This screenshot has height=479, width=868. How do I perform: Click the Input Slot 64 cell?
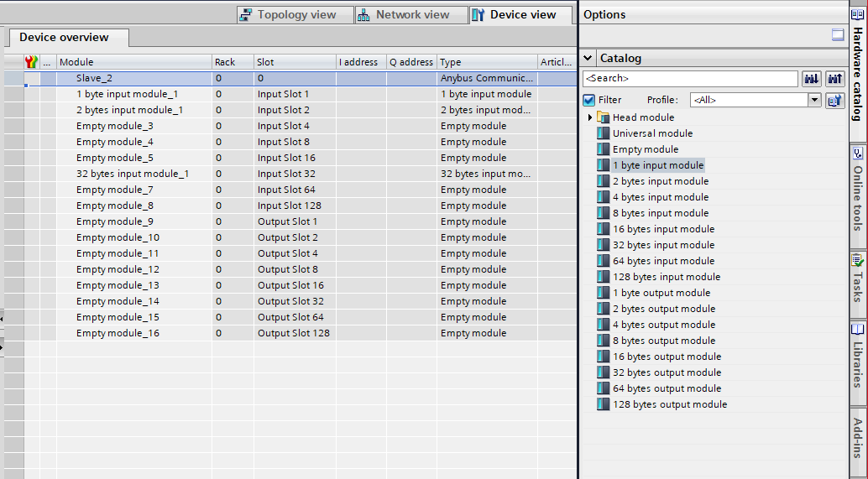tap(295, 190)
